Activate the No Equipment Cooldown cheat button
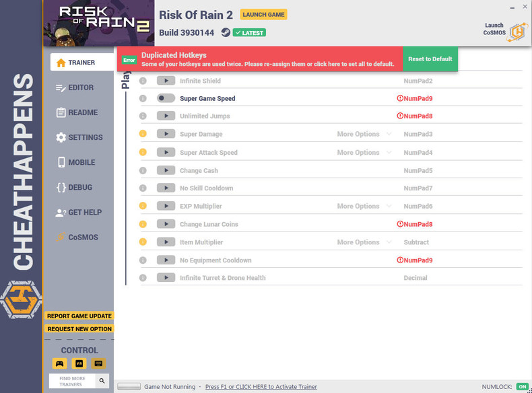The height and width of the screenshot is (393, 532). tap(166, 260)
